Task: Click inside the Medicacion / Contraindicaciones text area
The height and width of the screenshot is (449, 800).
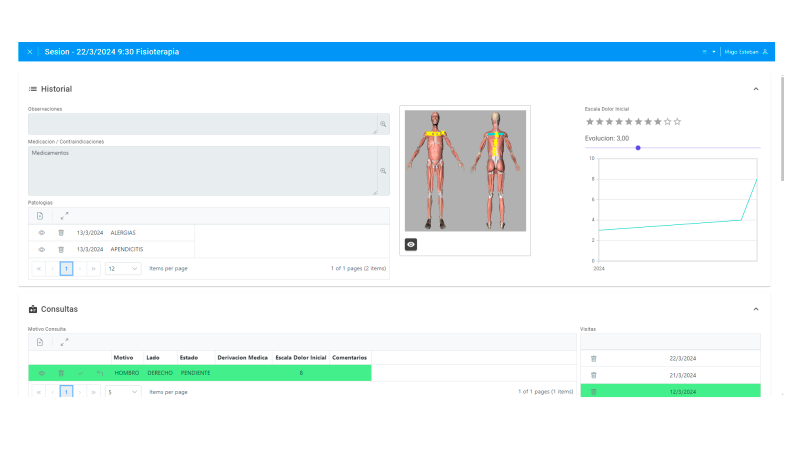Action: point(200,171)
